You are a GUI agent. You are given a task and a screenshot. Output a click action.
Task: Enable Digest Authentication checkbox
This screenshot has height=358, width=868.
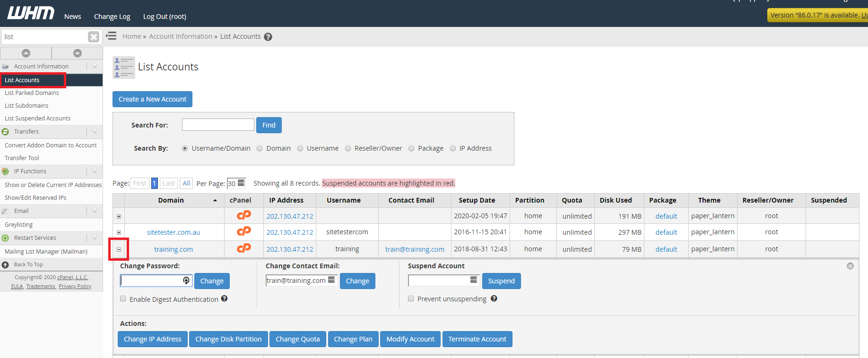point(123,298)
